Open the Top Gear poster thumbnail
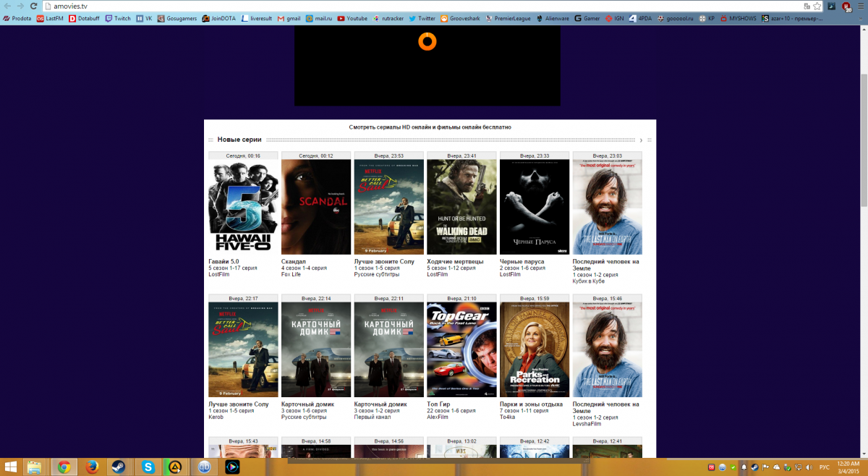This screenshot has width=868, height=476. pos(462,349)
